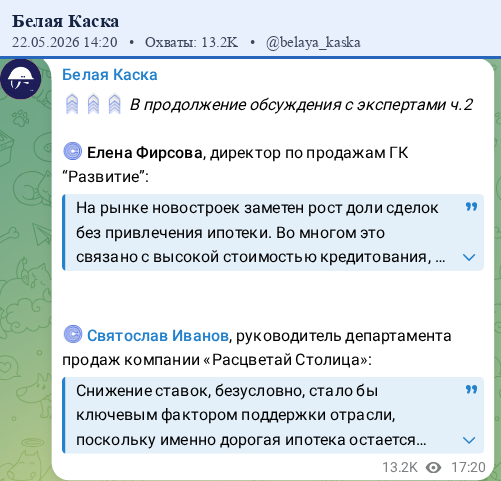Viewport: 501px width, 481px height.
Task: Select the text продаж компании «Расцветай Столица»
Action: pyautogui.click(x=217, y=360)
